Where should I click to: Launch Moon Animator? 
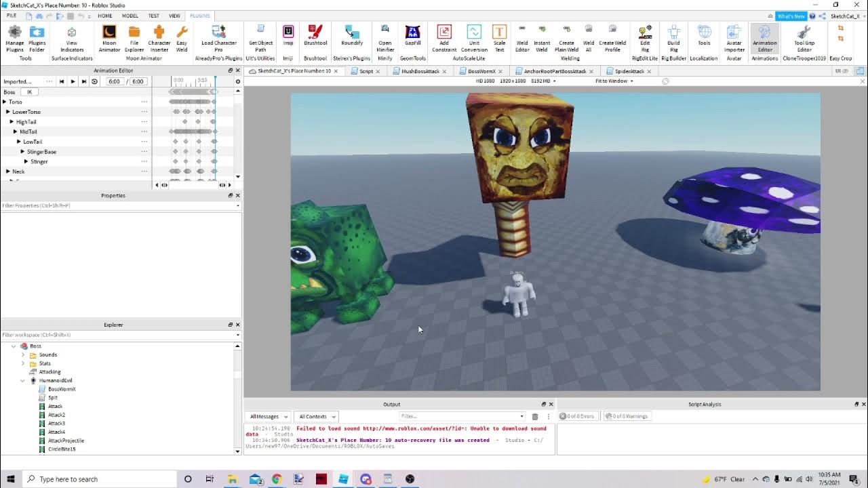(109, 39)
